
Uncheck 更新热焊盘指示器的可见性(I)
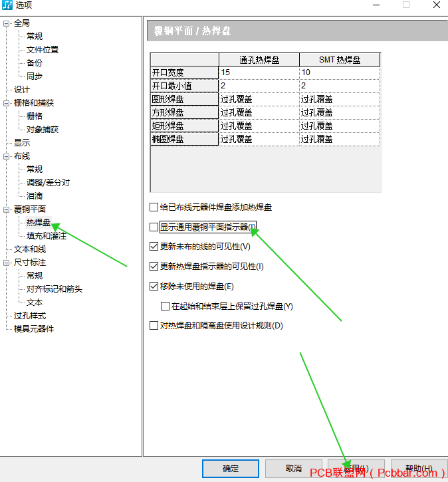tap(154, 266)
